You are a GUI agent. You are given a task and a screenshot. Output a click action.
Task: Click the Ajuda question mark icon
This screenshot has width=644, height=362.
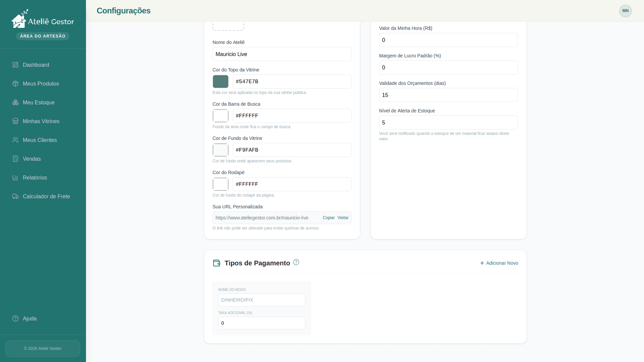[15, 318]
